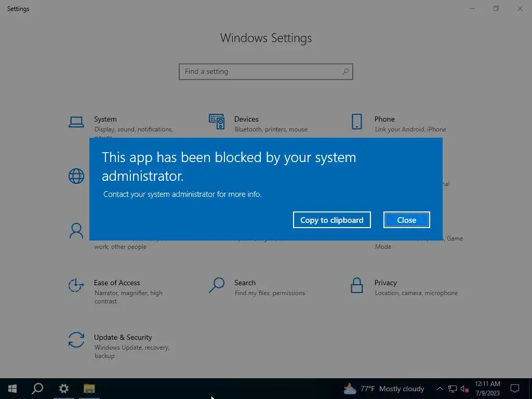Click 'Link your Android, iPhone' text
Viewport: 532px width, 399px height.
tap(410, 129)
